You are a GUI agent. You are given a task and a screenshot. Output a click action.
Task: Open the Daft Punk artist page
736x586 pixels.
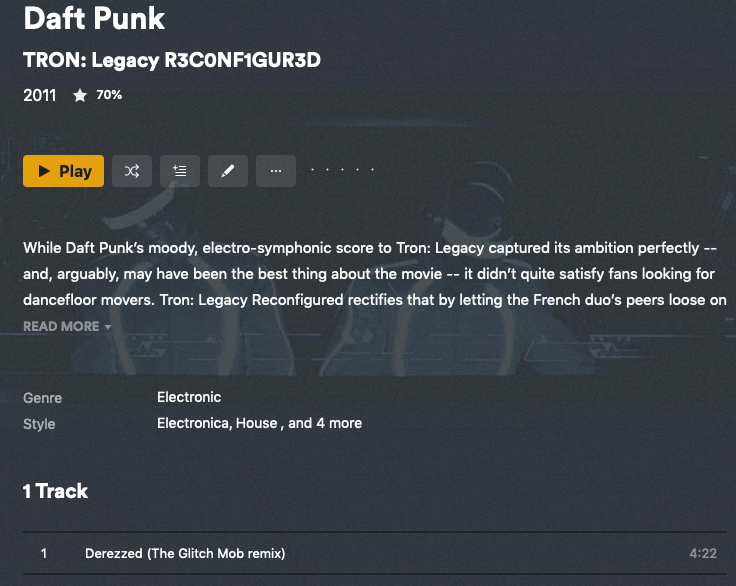94,18
